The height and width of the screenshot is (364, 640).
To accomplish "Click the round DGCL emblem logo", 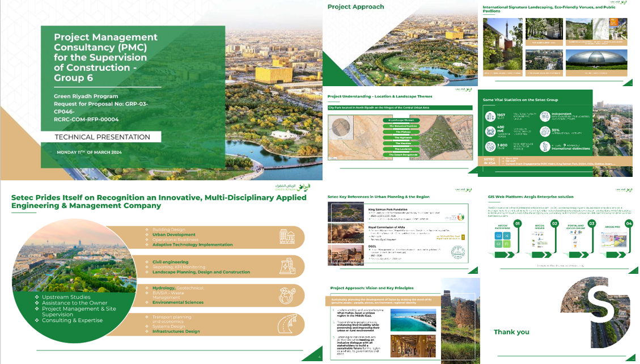I will point(458,253).
